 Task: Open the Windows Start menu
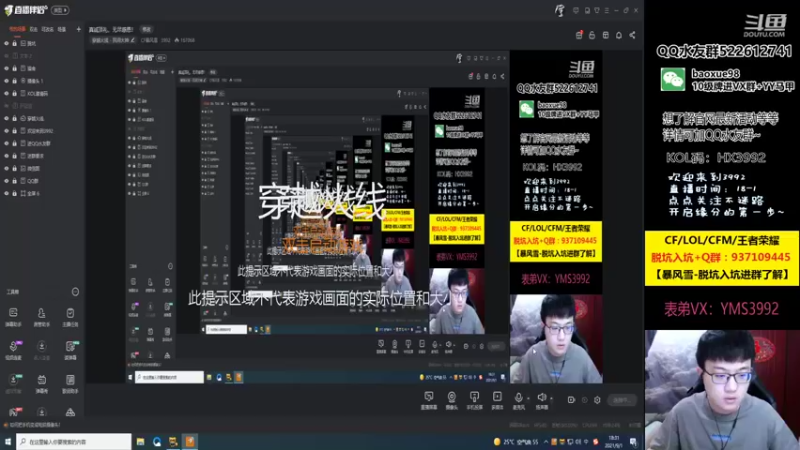(x=8, y=442)
